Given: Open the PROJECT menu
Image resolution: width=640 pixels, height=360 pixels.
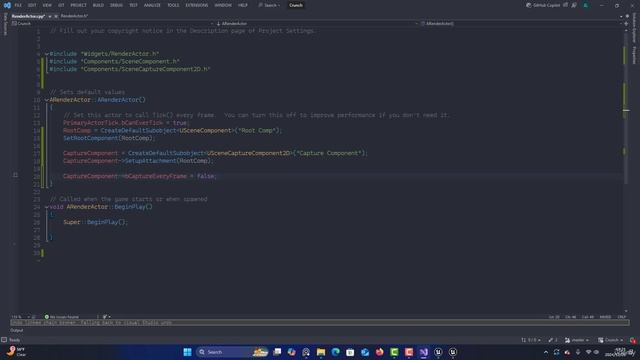Looking at the screenshot, I should point(78,5).
